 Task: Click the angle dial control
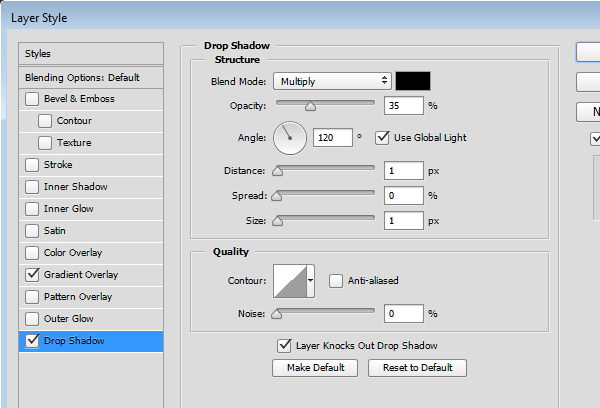pyautogui.click(x=290, y=137)
